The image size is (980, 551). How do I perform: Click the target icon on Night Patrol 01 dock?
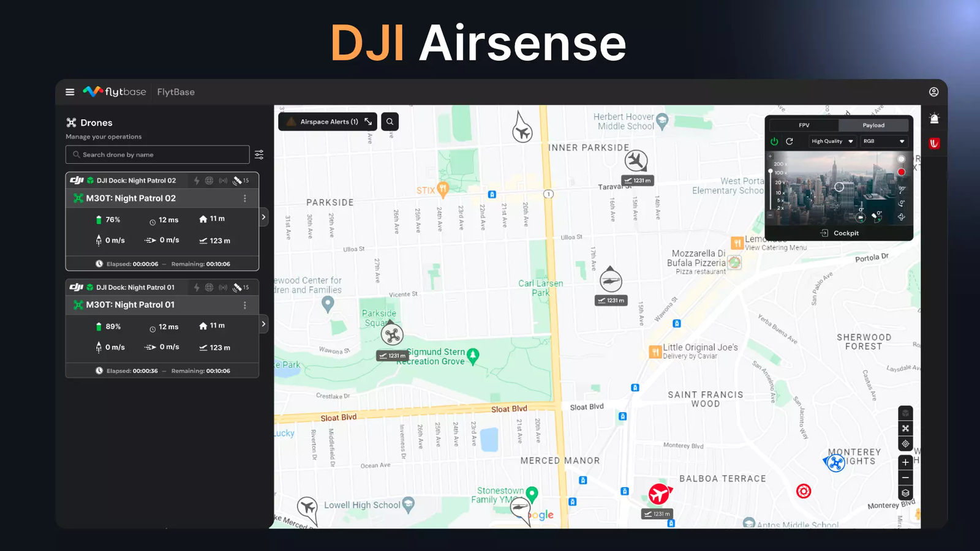(x=209, y=287)
